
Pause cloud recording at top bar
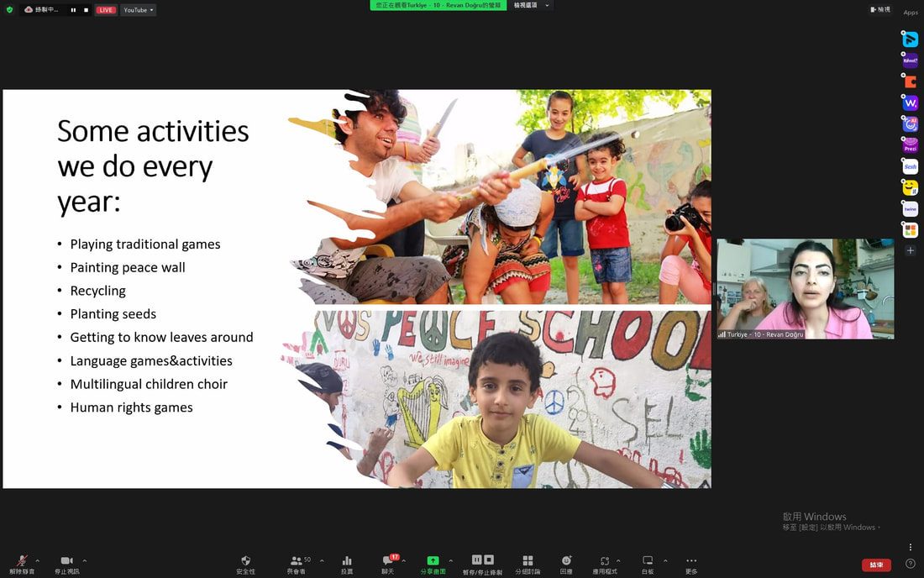(x=73, y=10)
